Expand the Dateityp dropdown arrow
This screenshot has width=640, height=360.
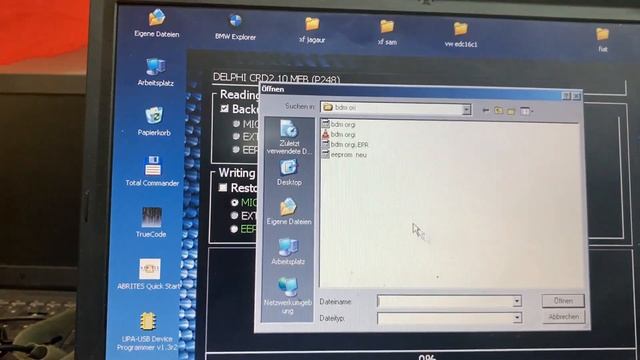[517, 318]
